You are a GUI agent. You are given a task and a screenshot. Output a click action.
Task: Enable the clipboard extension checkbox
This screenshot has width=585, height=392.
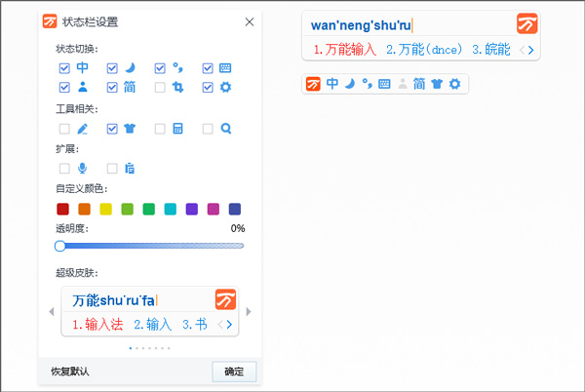(x=112, y=169)
